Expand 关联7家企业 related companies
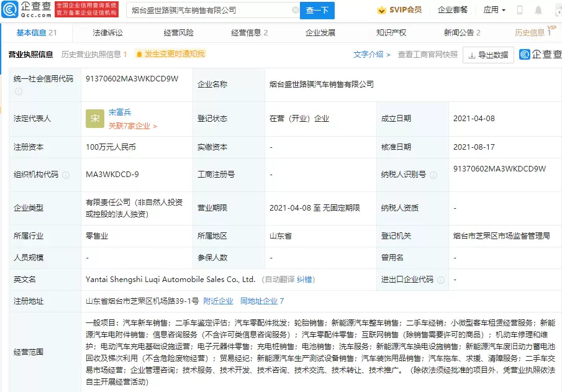This screenshot has height=392, width=562. 133,126
